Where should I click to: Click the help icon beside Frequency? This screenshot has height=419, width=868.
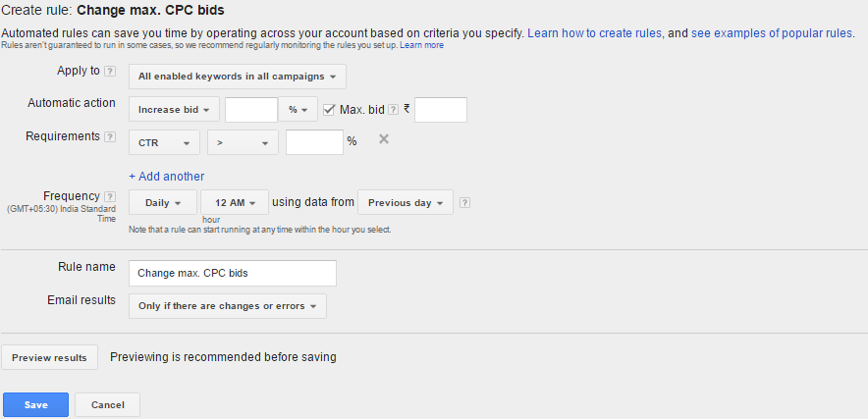[x=110, y=197]
